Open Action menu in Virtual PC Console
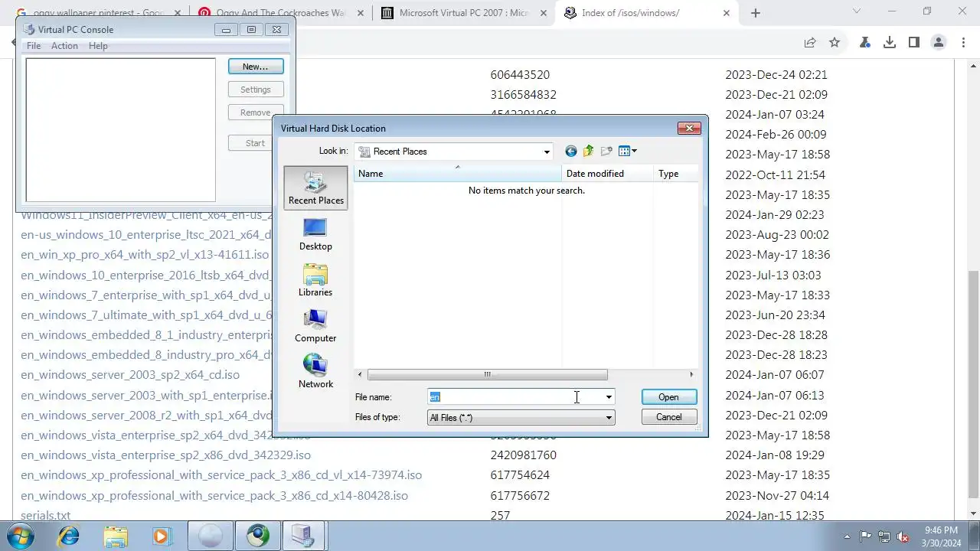 64,46
